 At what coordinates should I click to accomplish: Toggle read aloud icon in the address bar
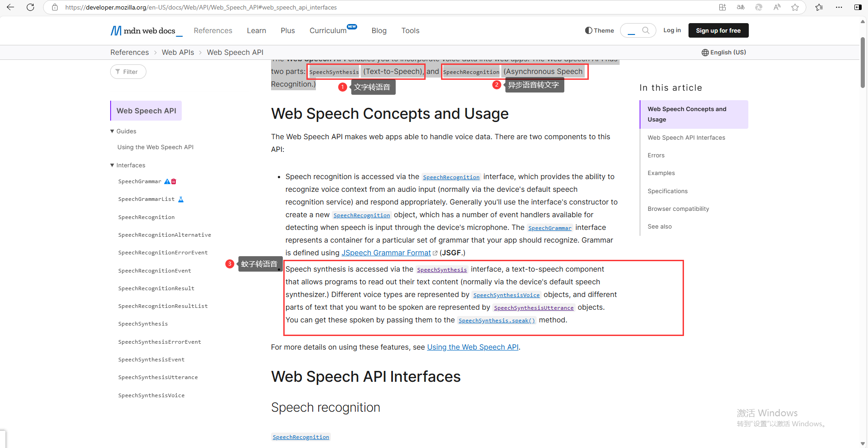[x=777, y=7]
